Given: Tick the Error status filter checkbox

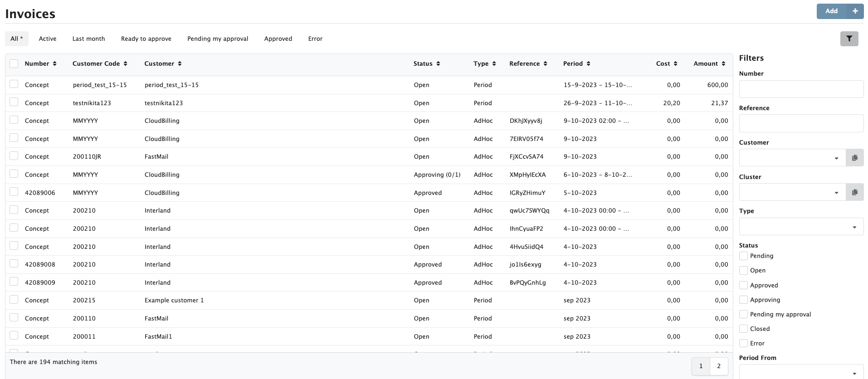Looking at the screenshot, I should point(743,343).
